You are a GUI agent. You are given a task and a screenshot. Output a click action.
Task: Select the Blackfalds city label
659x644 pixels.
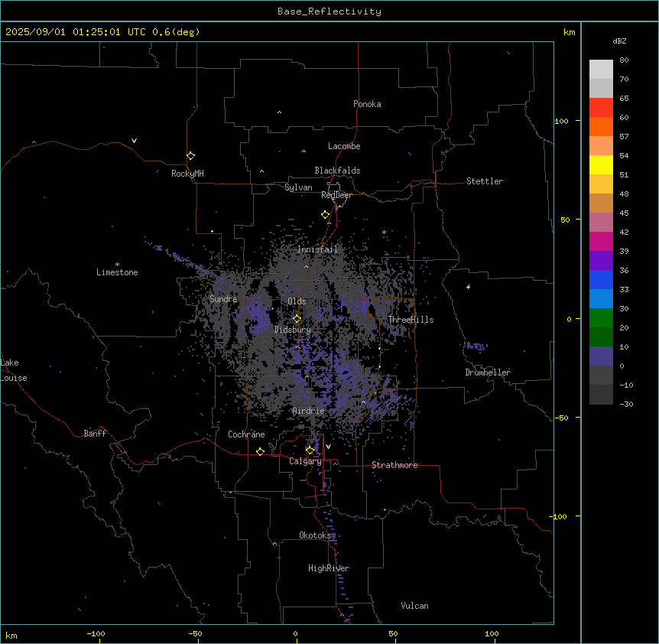pyautogui.click(x=337, y=171)
